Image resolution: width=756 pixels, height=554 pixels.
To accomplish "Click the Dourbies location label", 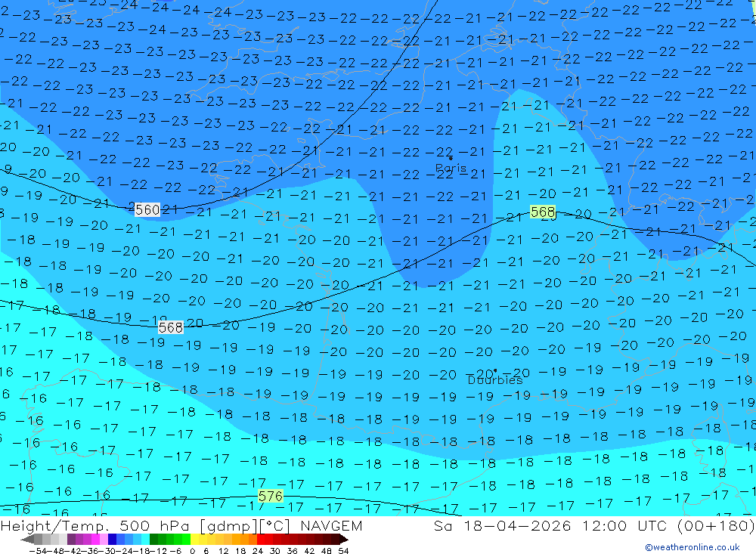I will pos(495,380).
